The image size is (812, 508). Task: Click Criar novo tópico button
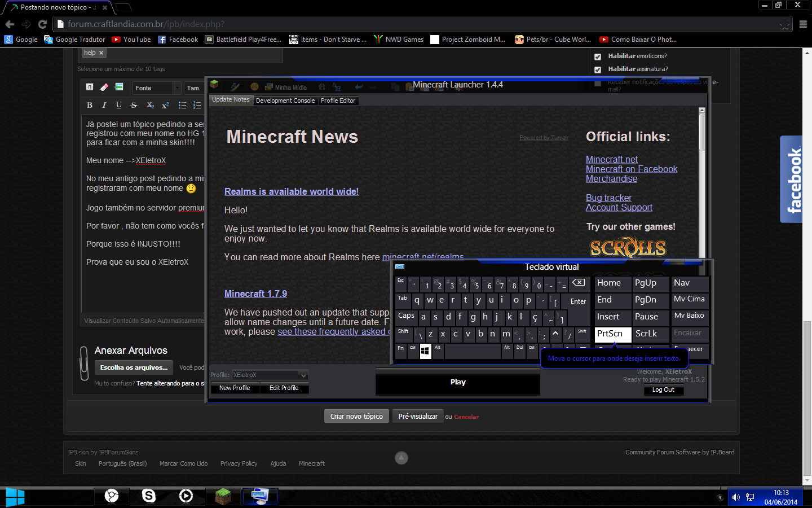(356, 416)
